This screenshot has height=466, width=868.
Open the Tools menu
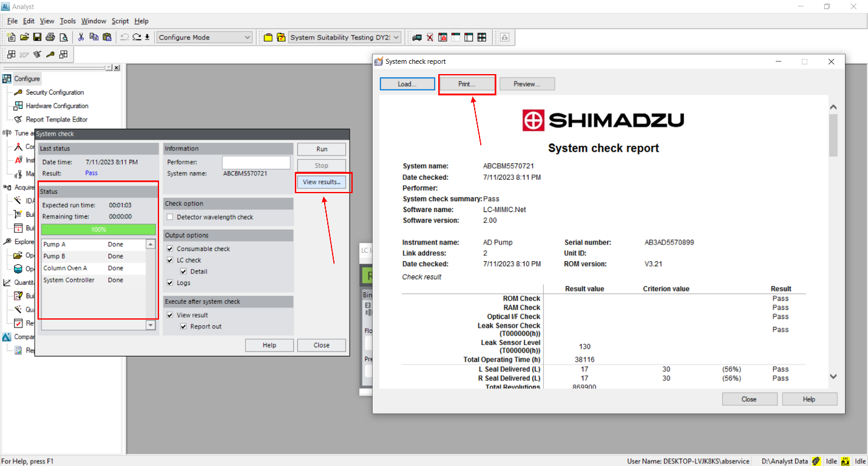pyautogui.click(x=67, y=21)
